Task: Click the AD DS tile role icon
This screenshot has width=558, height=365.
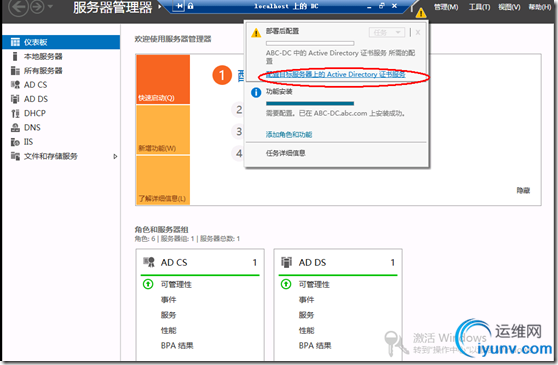Action: (286, 262)
